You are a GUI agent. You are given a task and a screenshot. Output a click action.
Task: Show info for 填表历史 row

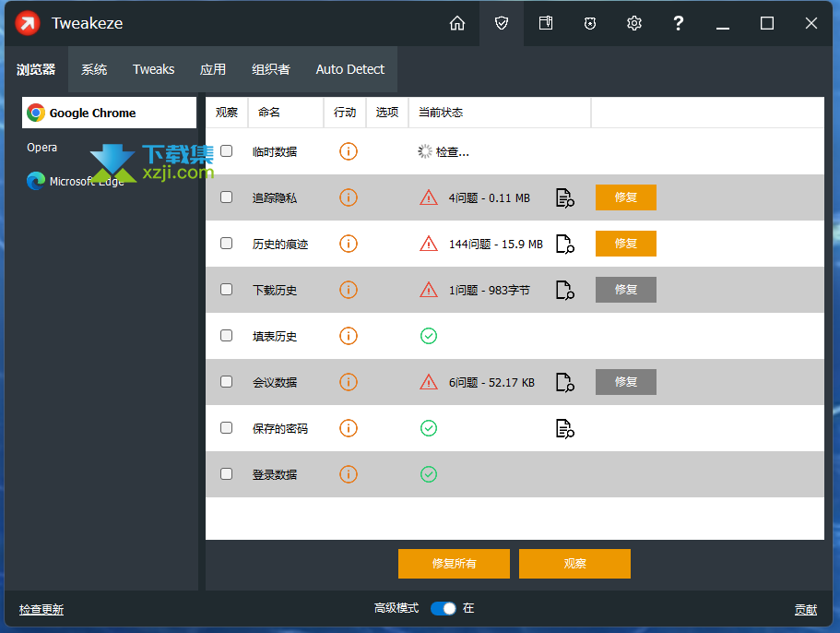click(x=349, y=336)
